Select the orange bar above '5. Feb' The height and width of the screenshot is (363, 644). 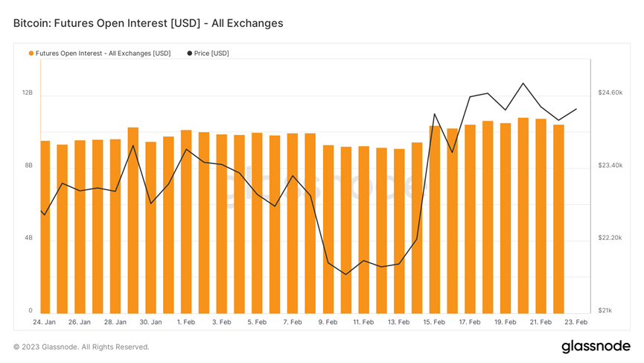(x=257, y=223)
